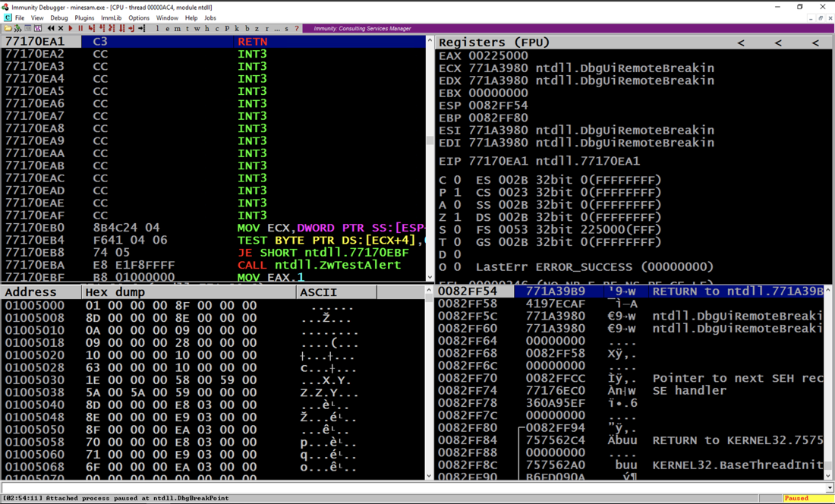Select the EBP 0082FF80 register
This screenshot has width=835, height=504.
point(483,118)
